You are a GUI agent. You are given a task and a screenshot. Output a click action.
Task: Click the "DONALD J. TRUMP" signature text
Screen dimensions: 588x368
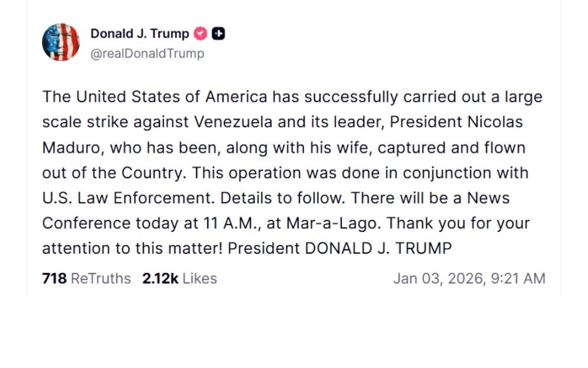point(378,249)
